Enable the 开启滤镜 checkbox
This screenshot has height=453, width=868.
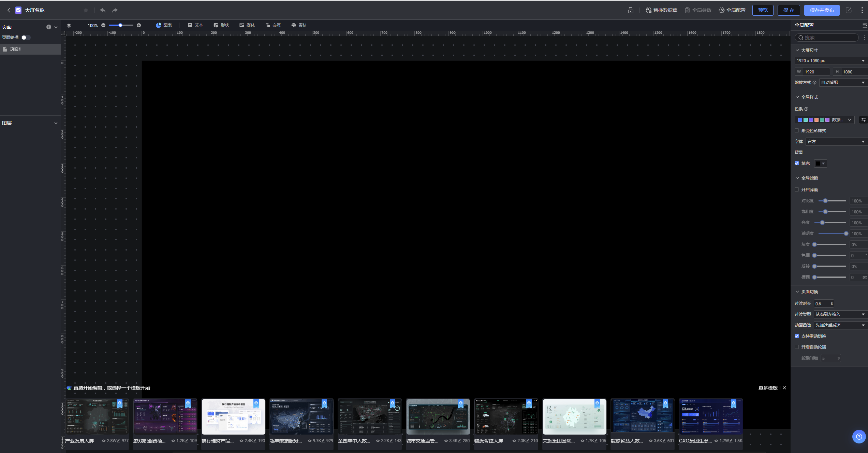[x=797, y=189]
